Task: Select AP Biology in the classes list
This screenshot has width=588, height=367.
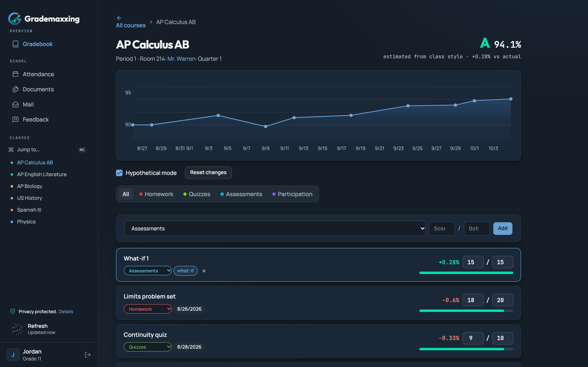Action: coord(29,186)
